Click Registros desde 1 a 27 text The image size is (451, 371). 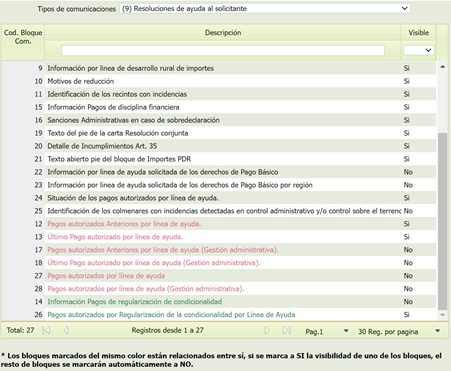pos(167,330)
